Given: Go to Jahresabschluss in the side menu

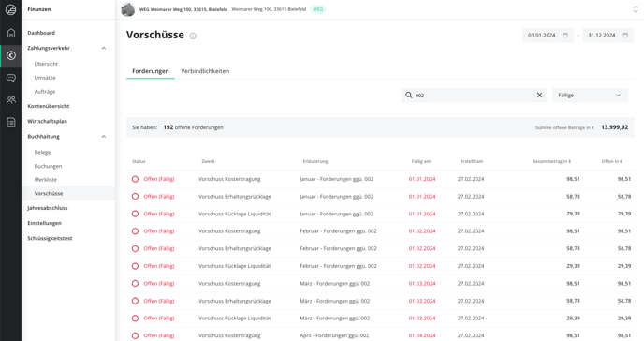Looking at the screenshot, I should click(48, 208).
